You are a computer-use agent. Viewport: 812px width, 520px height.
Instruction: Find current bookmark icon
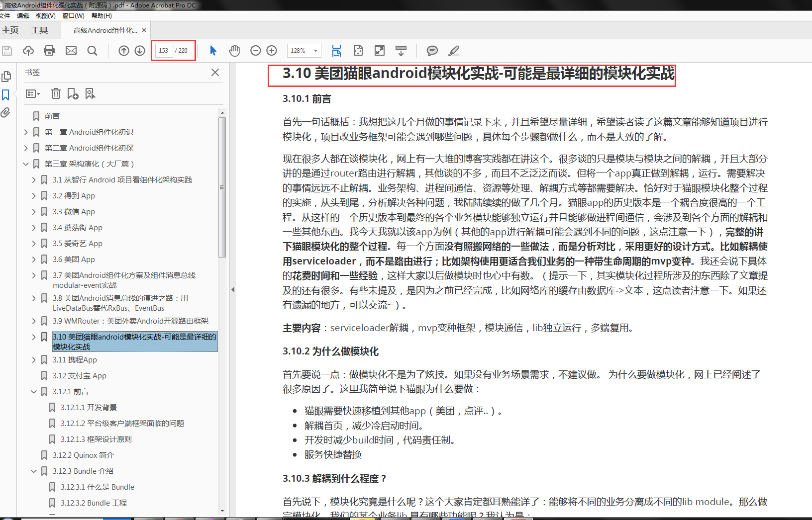(90, 93)
